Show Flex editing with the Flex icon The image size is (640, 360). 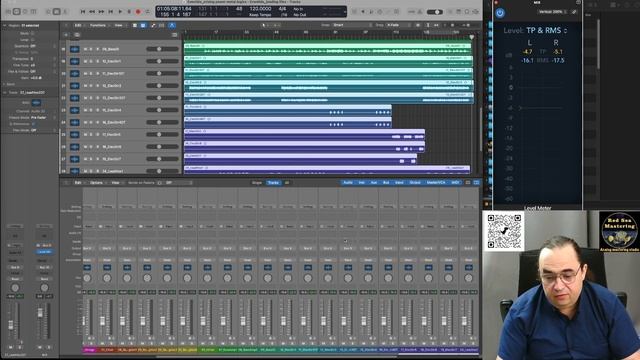point(162,25)
